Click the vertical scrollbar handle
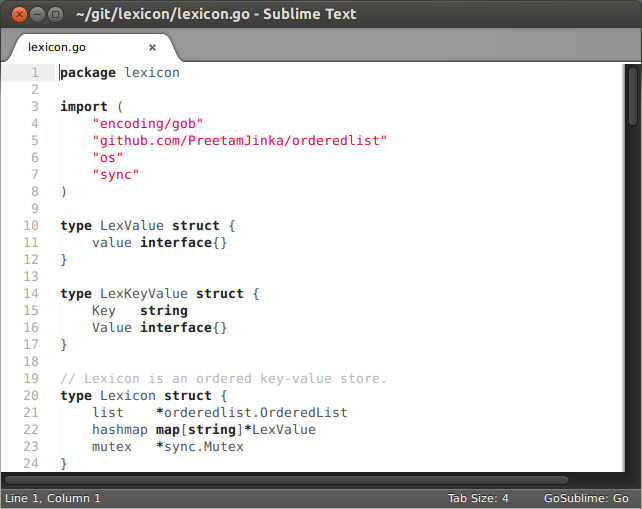 pos(632,100)
